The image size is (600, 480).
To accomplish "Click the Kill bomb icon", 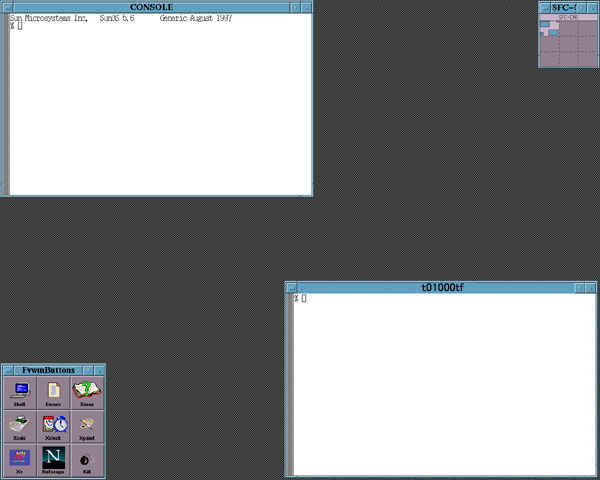I will pos(87,460).
